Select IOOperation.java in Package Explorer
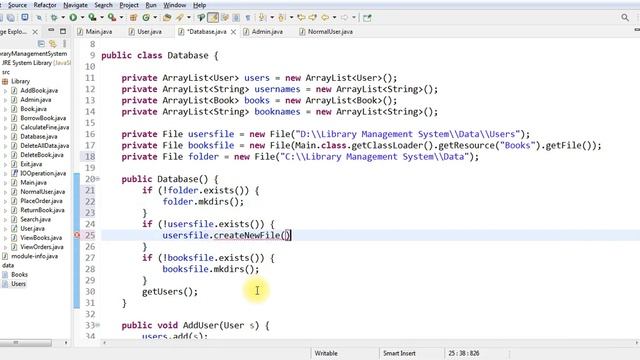The width and height of the screenshot is (640, 360). click(x=43, y=173)
